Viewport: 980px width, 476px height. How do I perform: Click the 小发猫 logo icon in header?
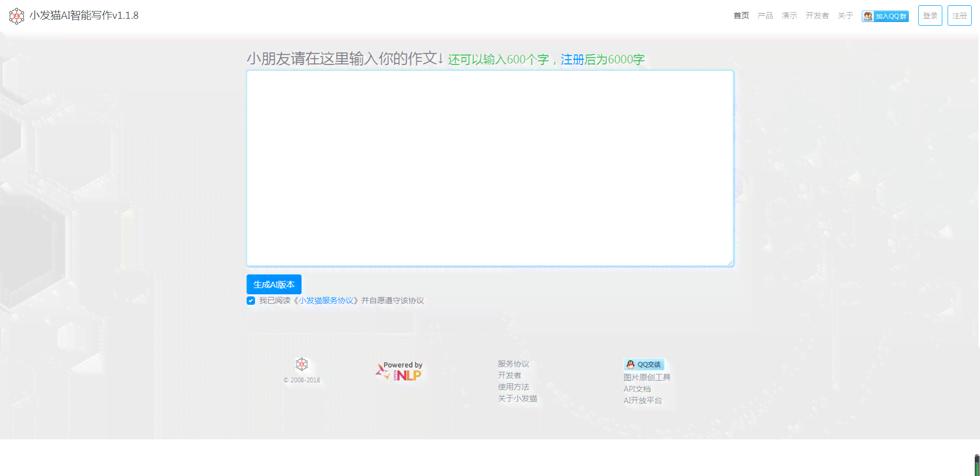pos(17,16)
